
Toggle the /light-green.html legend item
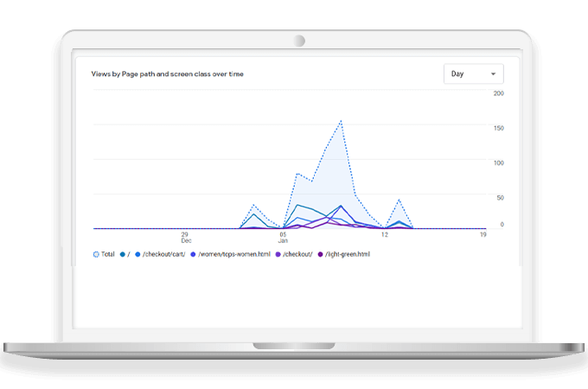tap(344, 254)
